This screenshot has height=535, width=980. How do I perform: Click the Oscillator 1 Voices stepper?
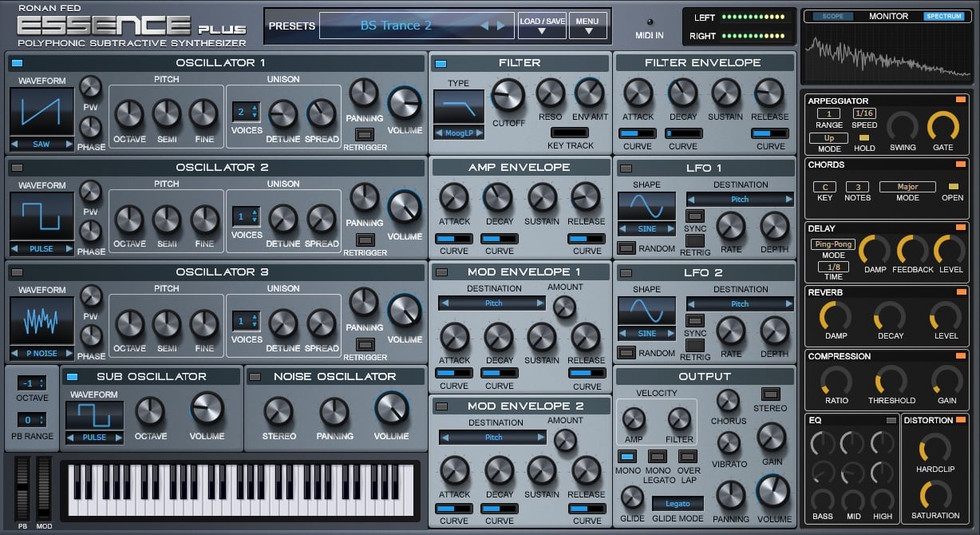coord(246,112)
